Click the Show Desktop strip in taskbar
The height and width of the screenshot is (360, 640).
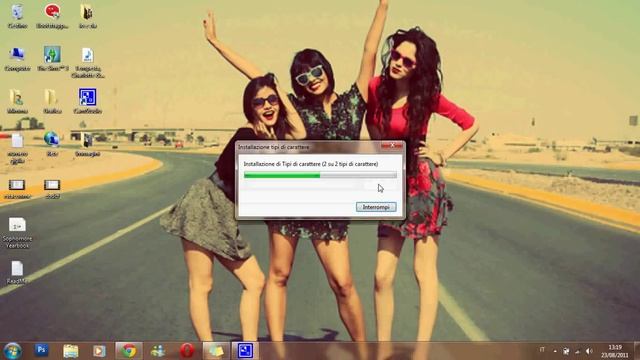[x=637, y=351]
